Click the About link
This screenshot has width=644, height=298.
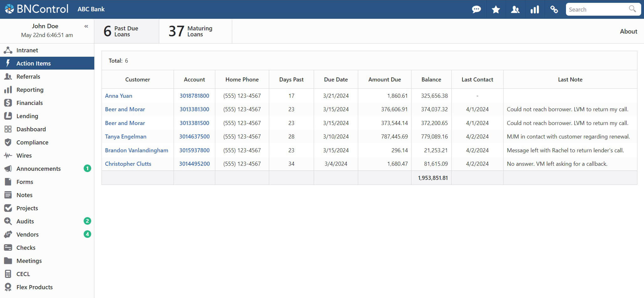point(628,31)
